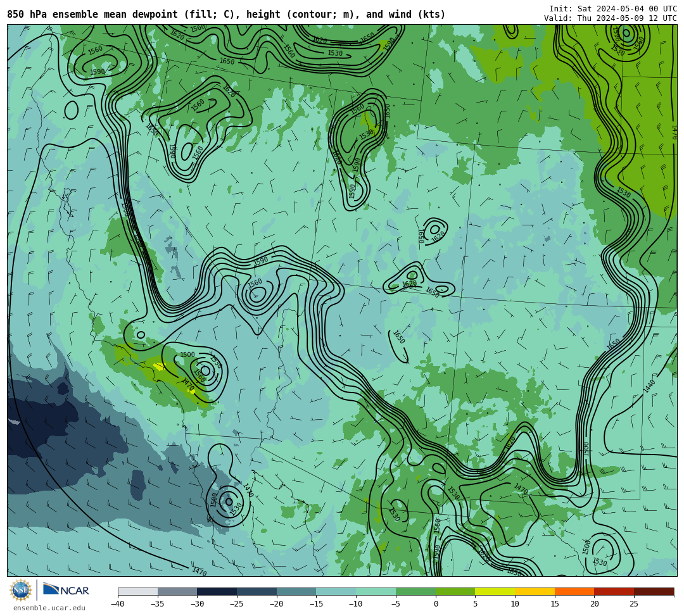Viewport: 684px width, 616px height.
Task: Select the Valid: Thu 2024-05-09 12 UTC text
Action: tap(611, 18)
